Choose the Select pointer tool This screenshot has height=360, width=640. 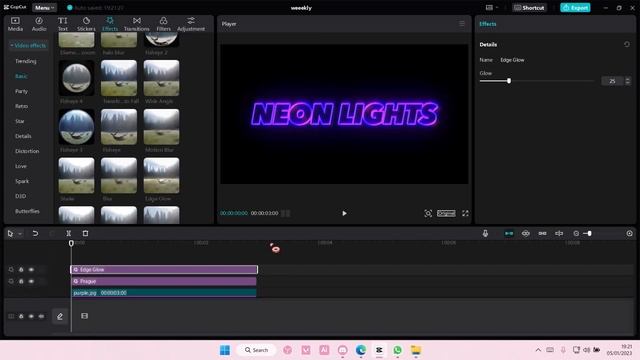(11, 233)
